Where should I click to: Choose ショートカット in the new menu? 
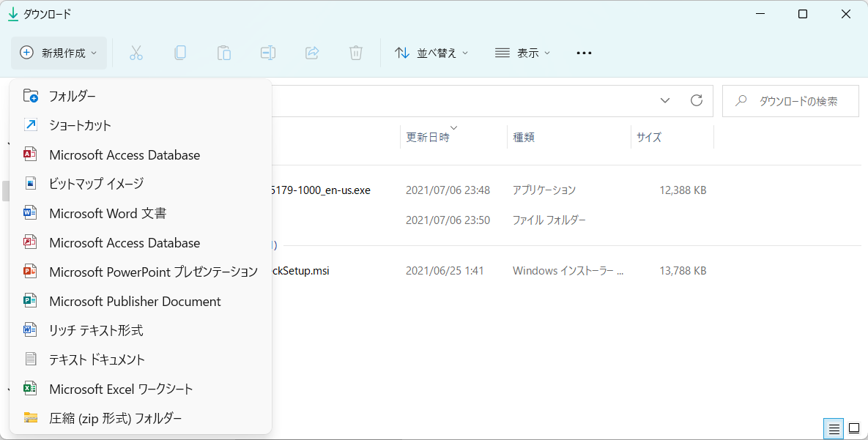[x=141, y=125]
